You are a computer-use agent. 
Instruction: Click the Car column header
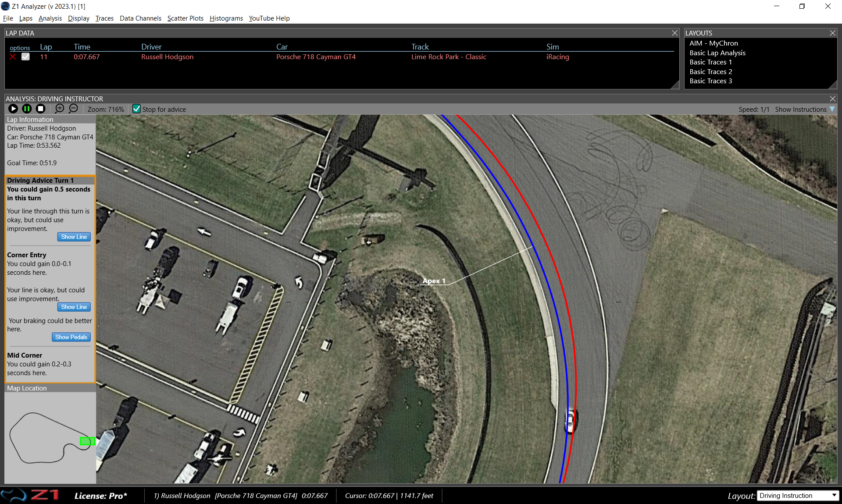coord(282,47)
